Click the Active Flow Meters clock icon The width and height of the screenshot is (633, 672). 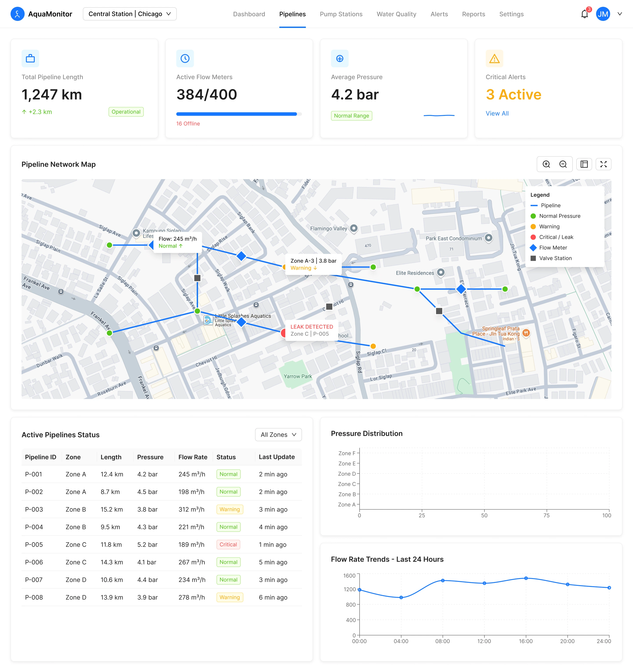point(185,58)
